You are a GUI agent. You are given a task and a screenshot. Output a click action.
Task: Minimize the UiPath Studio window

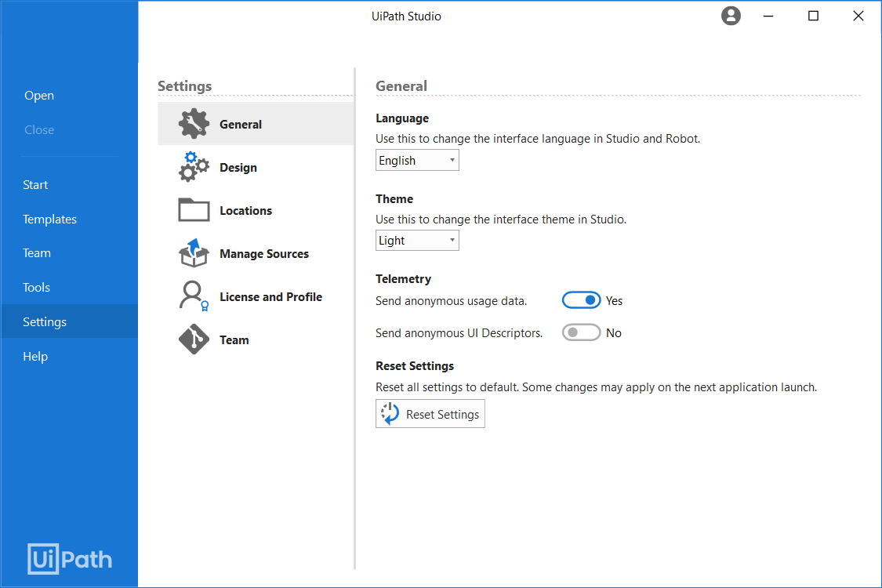[768, 16]
